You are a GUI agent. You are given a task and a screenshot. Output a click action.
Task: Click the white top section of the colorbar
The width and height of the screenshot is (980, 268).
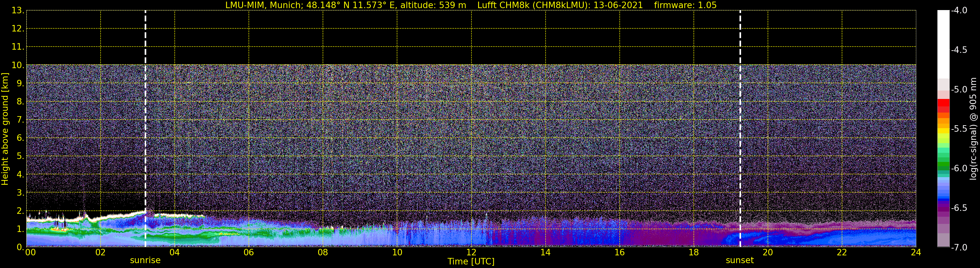tap(944, 44)
